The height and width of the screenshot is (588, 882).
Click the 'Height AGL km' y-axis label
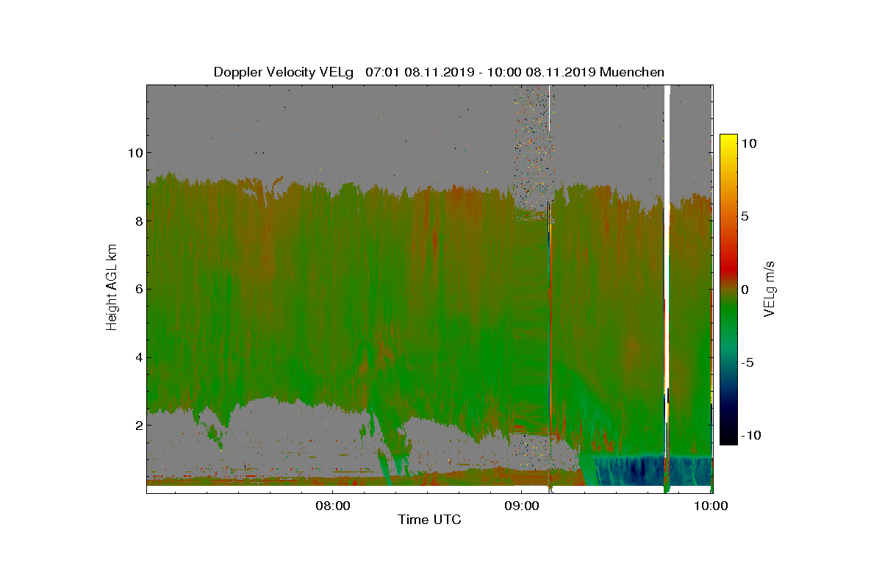(112, 288)
